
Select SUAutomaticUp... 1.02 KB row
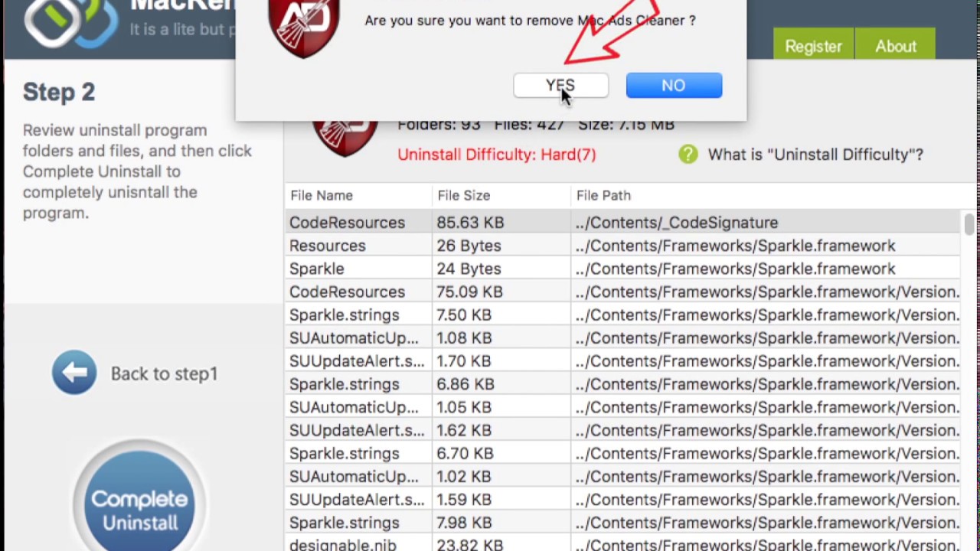[x=624, y=477]
